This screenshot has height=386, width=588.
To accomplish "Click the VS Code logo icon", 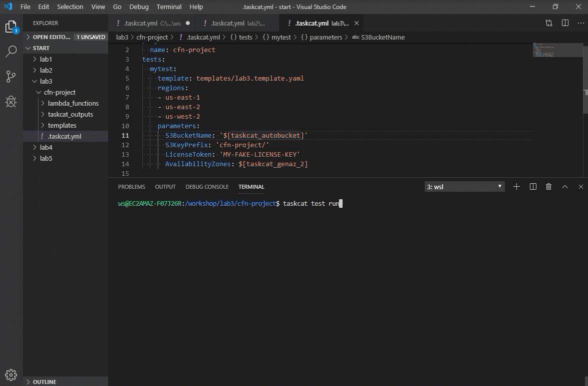I will pyautogui.click(x=8, y=7).
